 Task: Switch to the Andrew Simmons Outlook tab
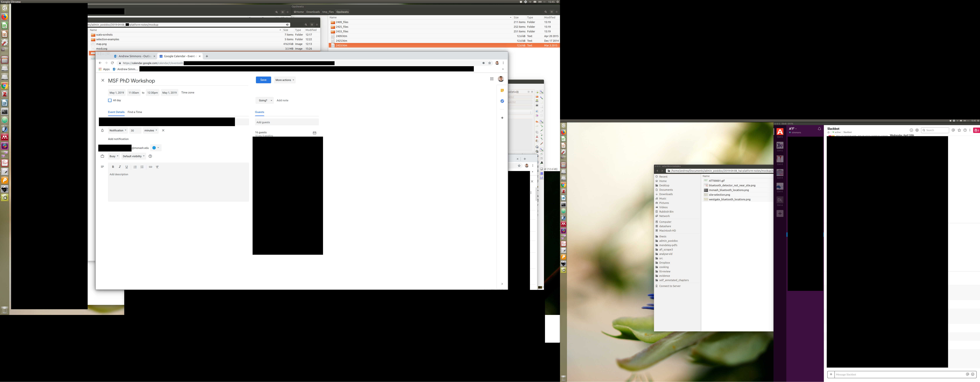pyautogui.click(x=135, y=56)
